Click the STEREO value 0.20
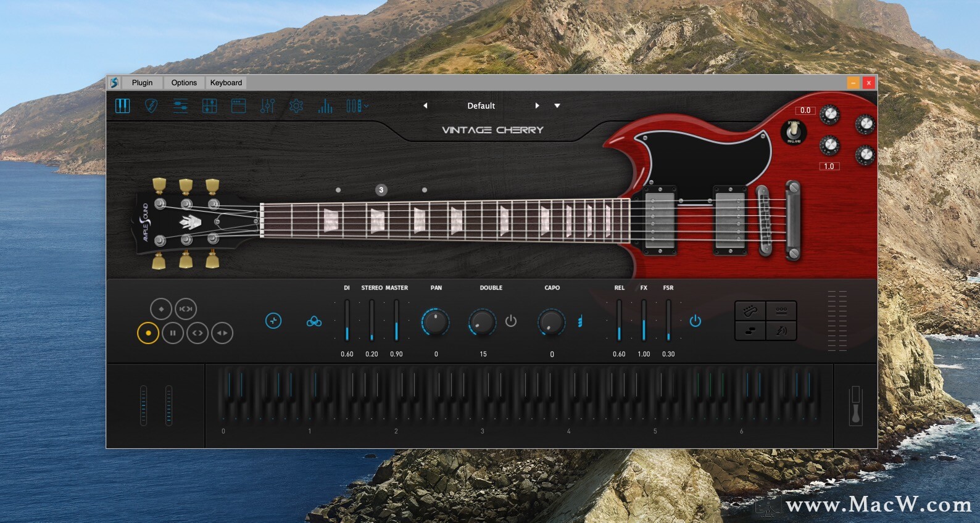980x523 pixels. click(372, 354)
